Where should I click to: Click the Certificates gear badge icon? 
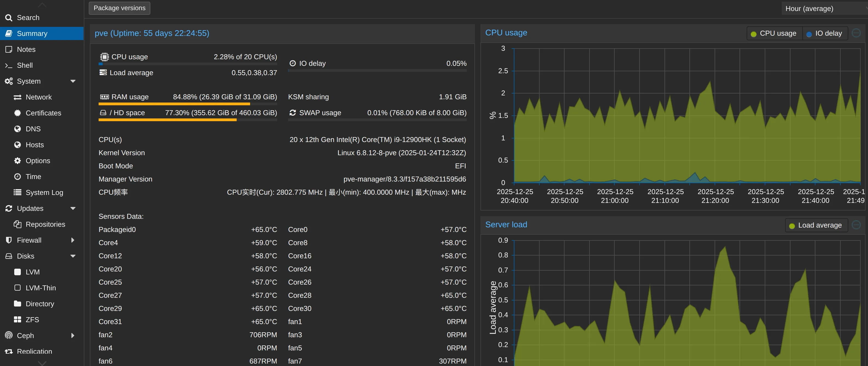pos(18,113)
